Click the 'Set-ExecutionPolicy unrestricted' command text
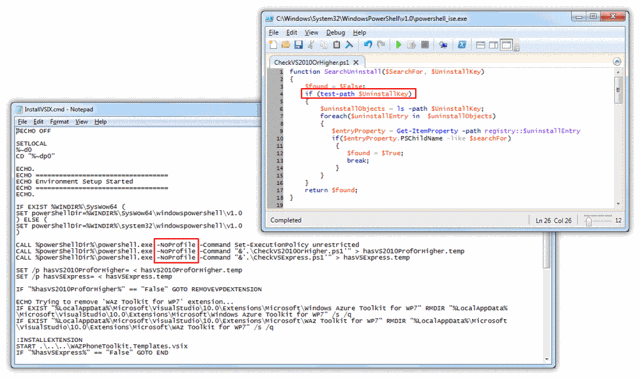 [297, 245]
